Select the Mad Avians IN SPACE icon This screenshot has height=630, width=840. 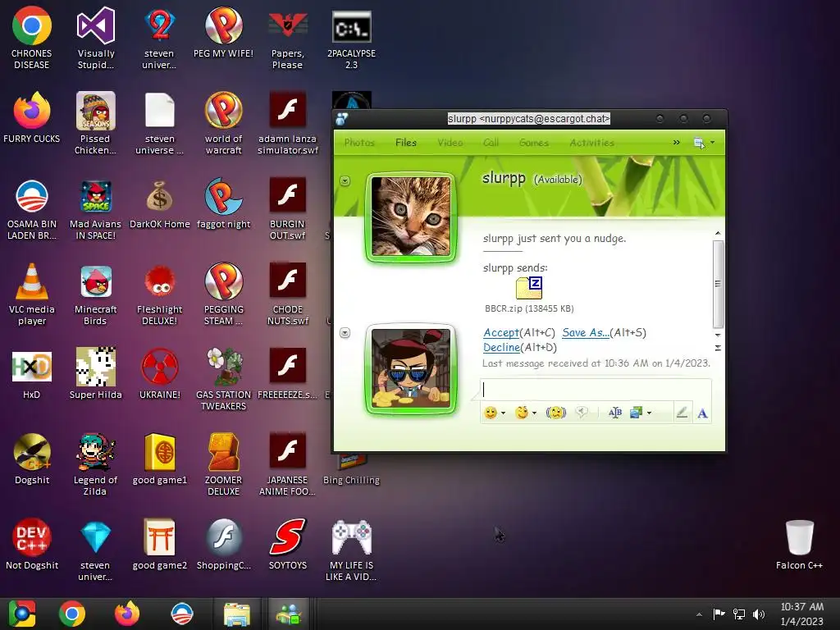pos(95,210)
